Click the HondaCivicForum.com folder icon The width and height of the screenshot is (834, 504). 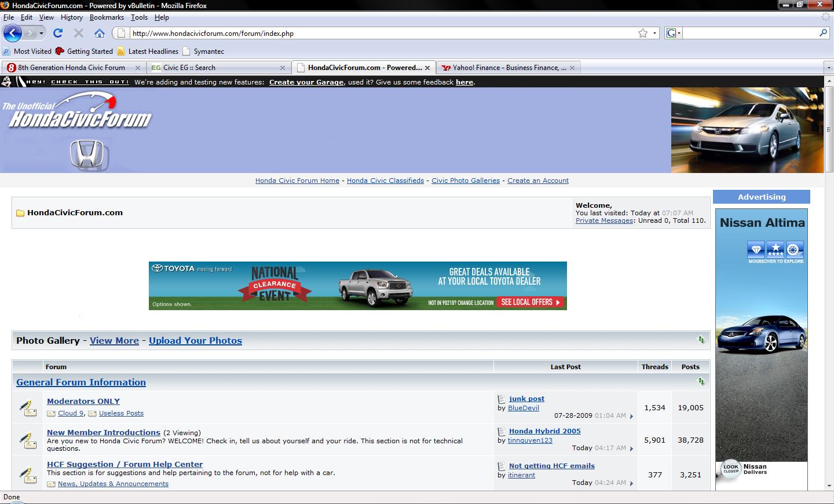(20, 213)
